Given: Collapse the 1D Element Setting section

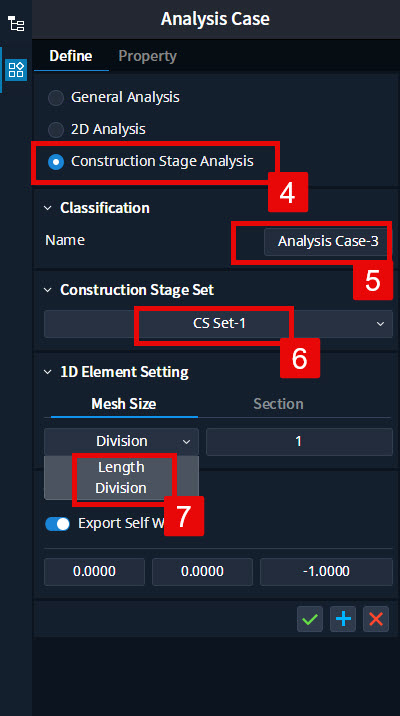Looking at the screenshot, I should pyautogui.click(x=47, y=372).
